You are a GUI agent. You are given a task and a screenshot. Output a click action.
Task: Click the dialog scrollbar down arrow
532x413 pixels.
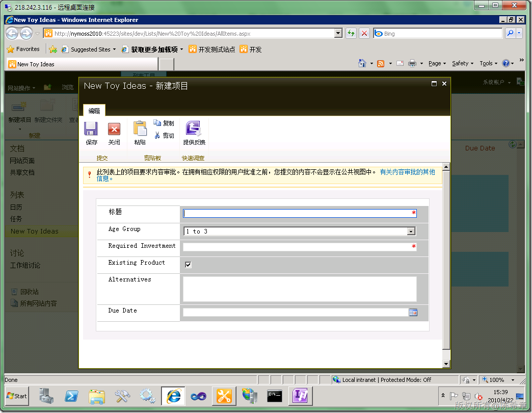click(446, 364)
